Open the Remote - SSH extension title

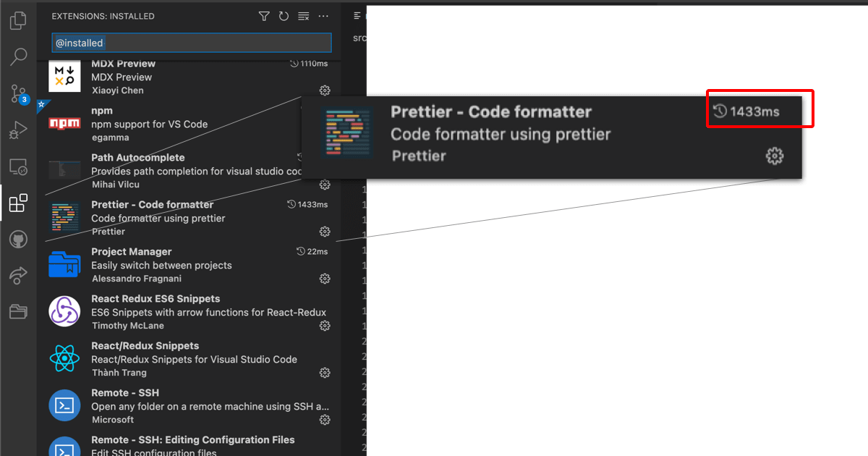[x=125, y=393]
